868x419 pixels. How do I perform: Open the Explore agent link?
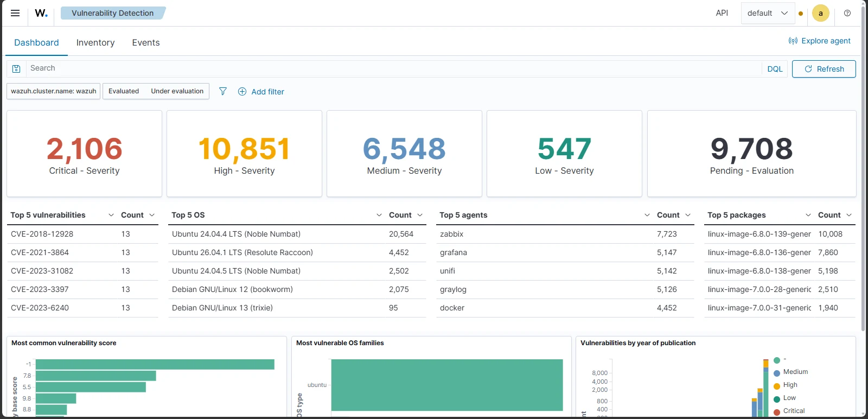click(820, 41)
